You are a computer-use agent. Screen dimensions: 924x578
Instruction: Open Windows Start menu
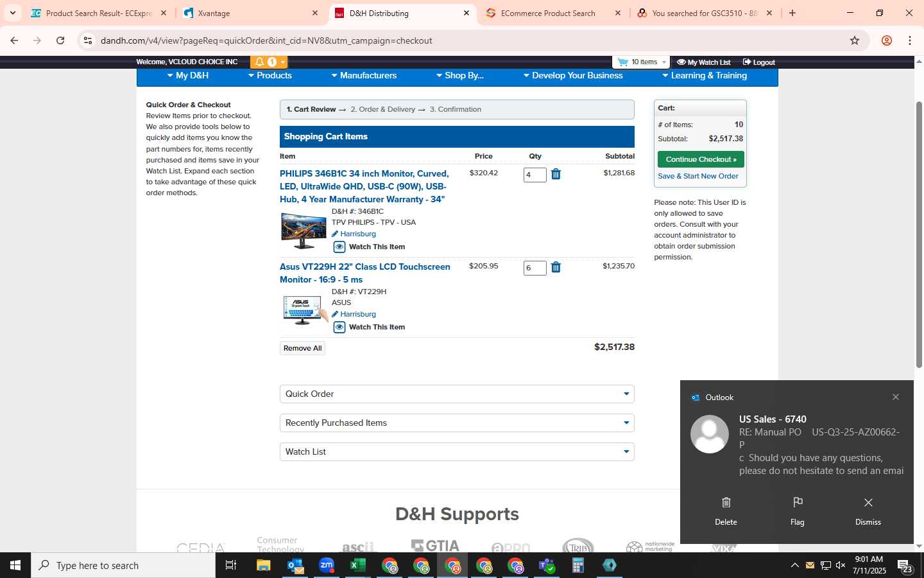[15, 565]
